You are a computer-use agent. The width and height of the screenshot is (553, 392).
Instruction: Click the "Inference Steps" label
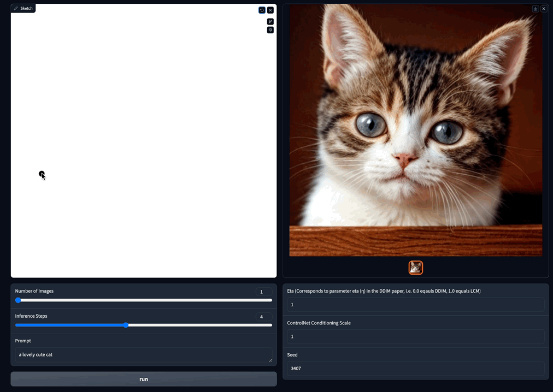point(31,316)
